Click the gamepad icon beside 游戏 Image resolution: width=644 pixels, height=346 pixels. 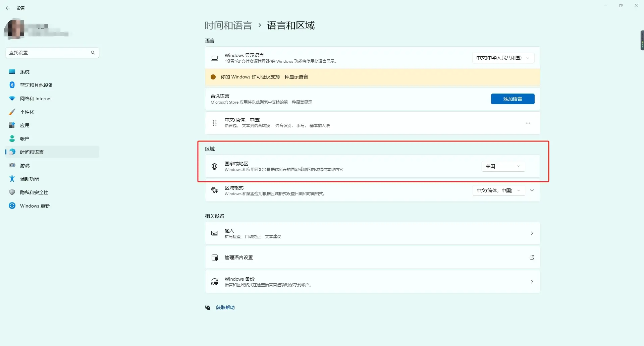click(x=12, y=165)
